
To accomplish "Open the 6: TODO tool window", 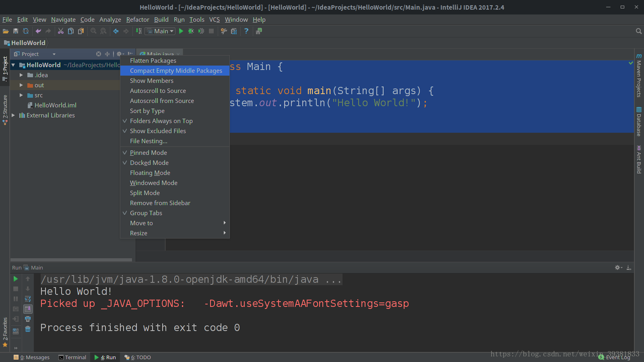I will 138,357.
